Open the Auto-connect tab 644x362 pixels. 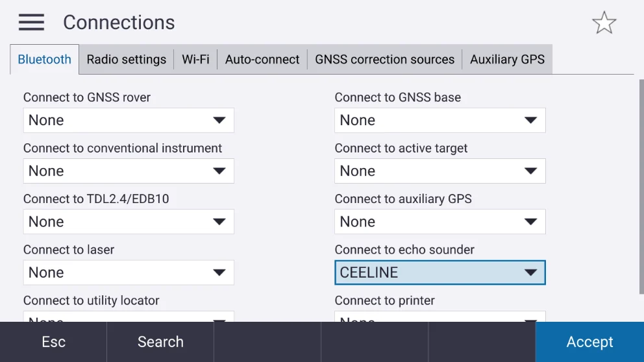tap(262, 60)
